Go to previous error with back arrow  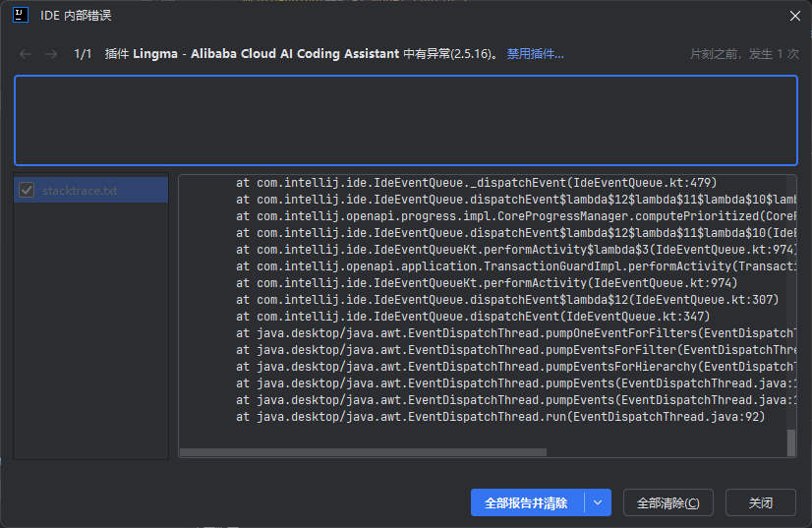(26, 54)
